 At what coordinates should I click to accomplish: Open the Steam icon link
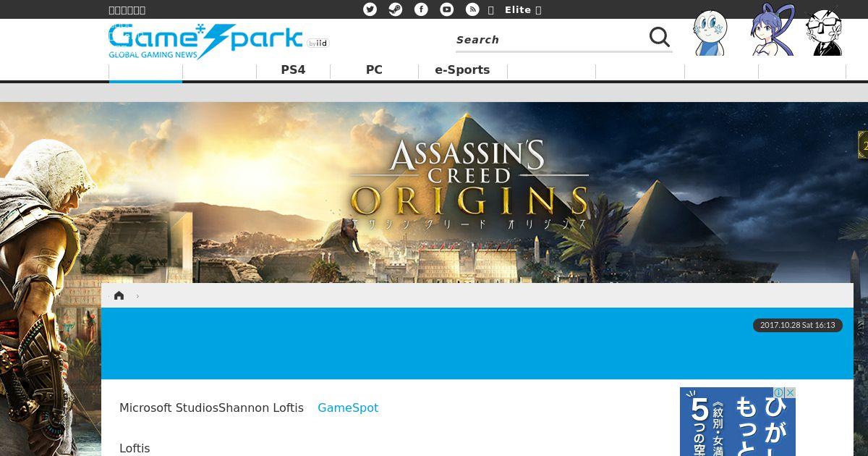[x=396, y=9]
